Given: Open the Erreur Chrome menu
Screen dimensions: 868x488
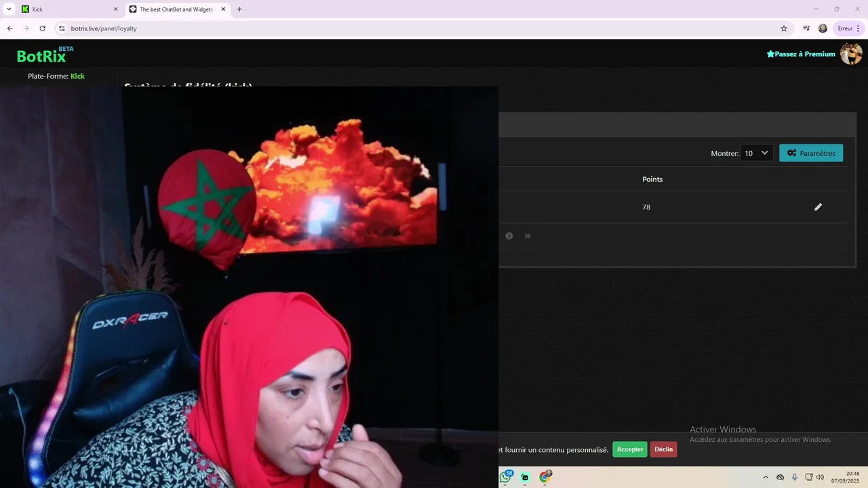Looking at the screenshot, I should tap(849, 28).
